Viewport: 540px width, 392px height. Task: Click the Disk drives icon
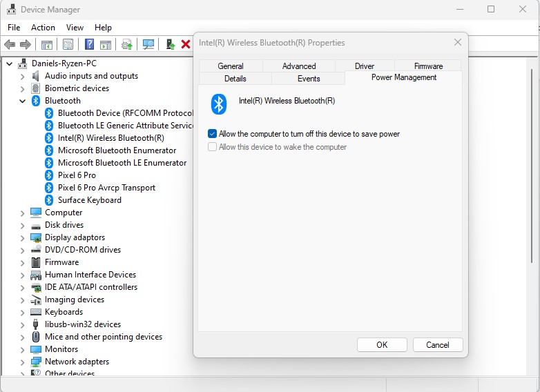[x=36, y=226]
